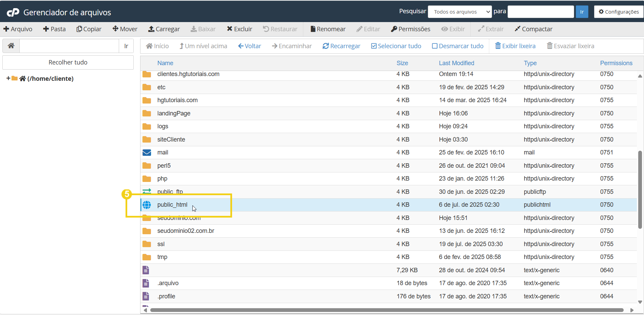The image size is (644, 315).
Task: Reload listing with Recarregar
Action: pyautogui.click(x=341, y=46)
